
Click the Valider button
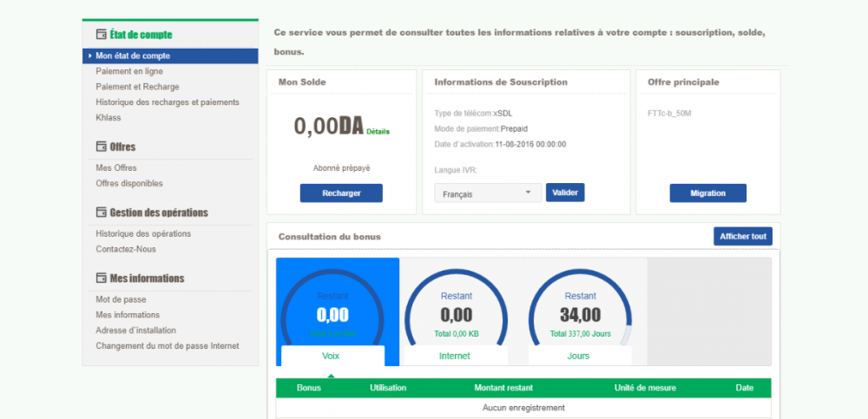(x=565, y=193)
